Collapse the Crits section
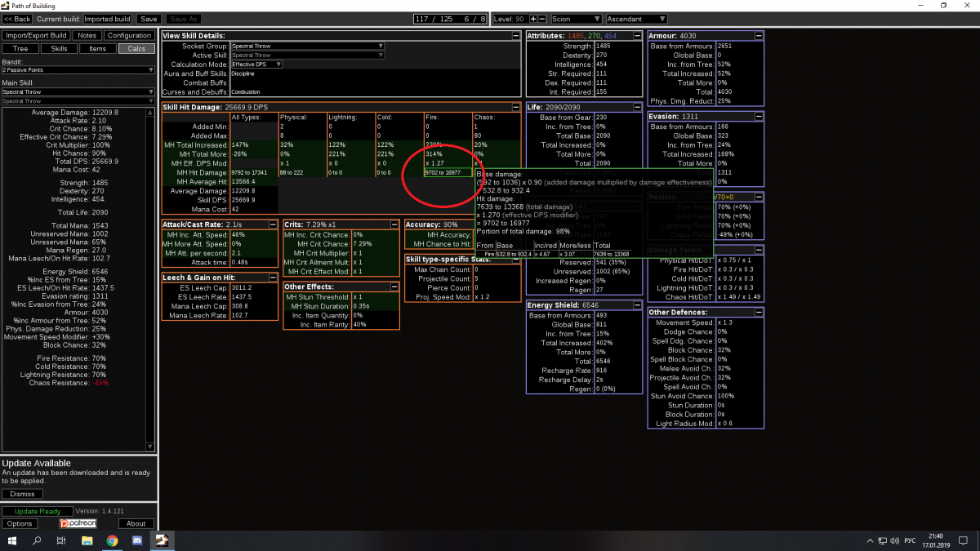The width and height of the screenshot is (980, 551). pos(394,224)
